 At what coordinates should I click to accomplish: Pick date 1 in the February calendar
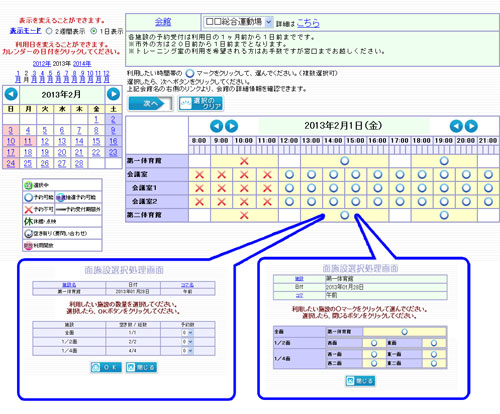pyautogui.click(x=96, y=119)
